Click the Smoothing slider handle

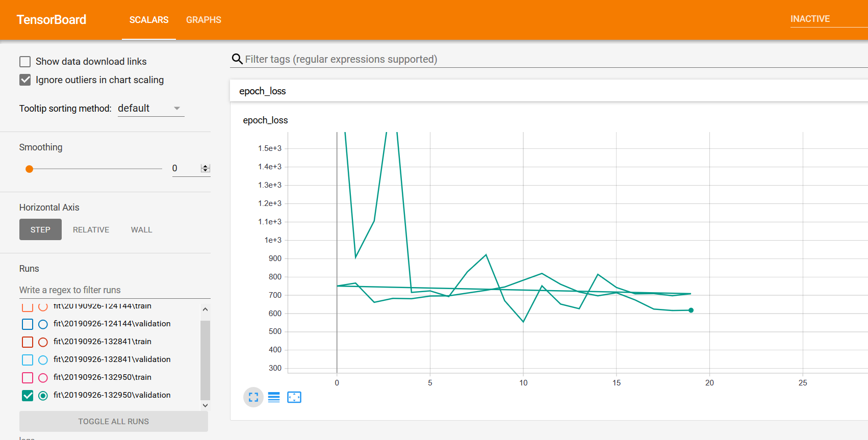30,169
